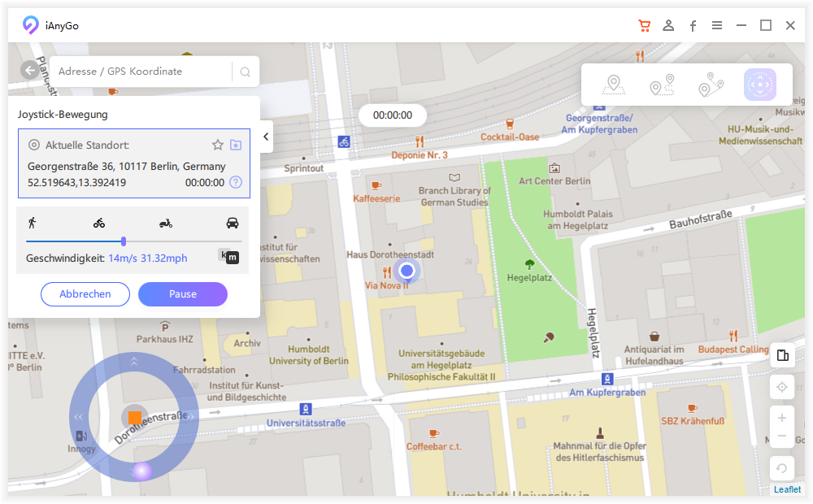The width and height of the screenshot is (813, 504).
Task: Click the reset location icon
Action: (x=782, y=468)
